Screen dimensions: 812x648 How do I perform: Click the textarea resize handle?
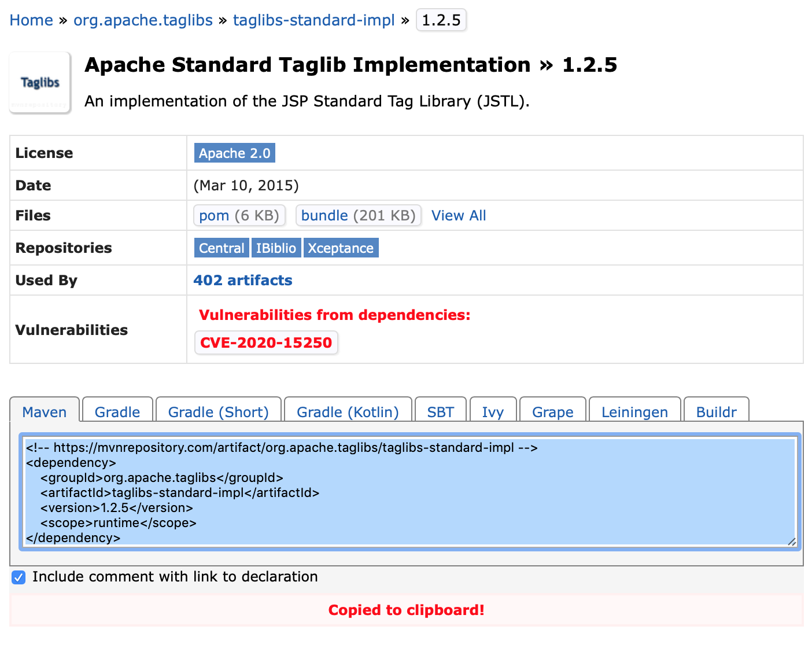[x=792, y=542]
